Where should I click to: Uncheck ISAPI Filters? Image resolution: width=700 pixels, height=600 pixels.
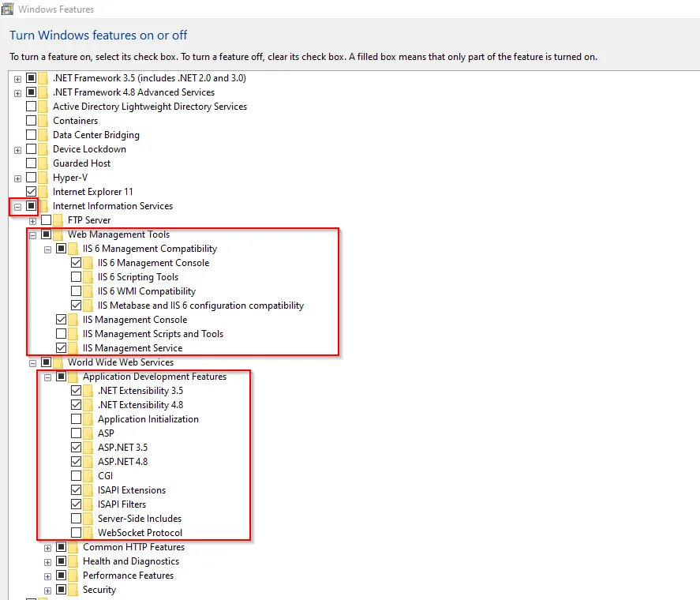[x=76, y=504]
